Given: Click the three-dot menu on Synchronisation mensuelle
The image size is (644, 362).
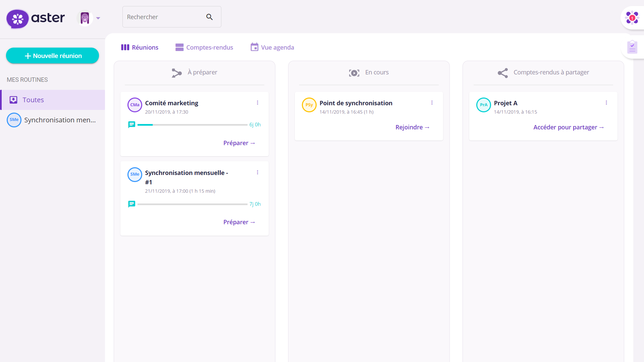Looking at the screenshot, I should tap(258, 172).
